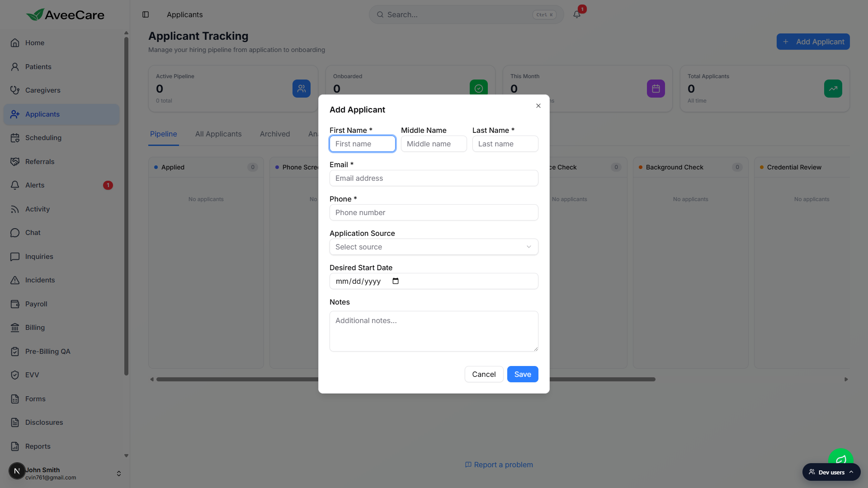Click the Applied column header

pos(206,167)
